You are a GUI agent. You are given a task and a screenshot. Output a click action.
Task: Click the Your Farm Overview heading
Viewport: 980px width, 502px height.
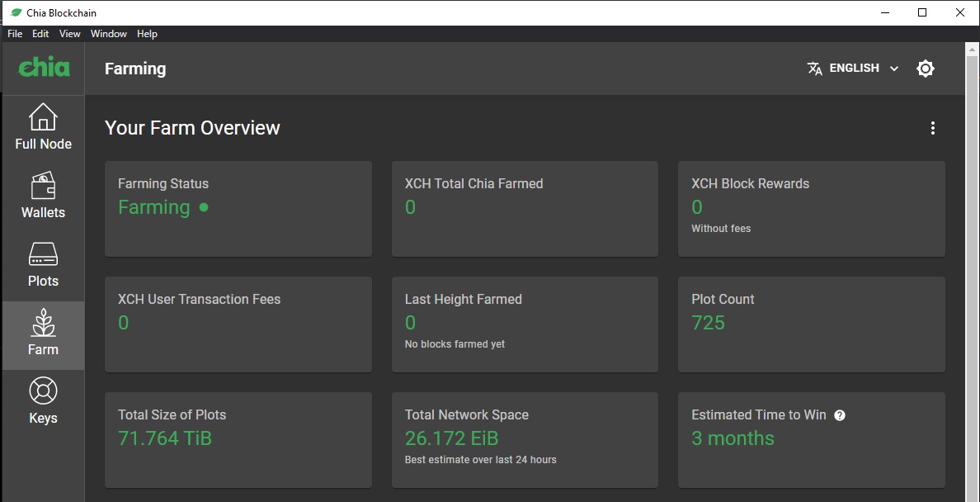pyautogui.click(x=192, y=128)
